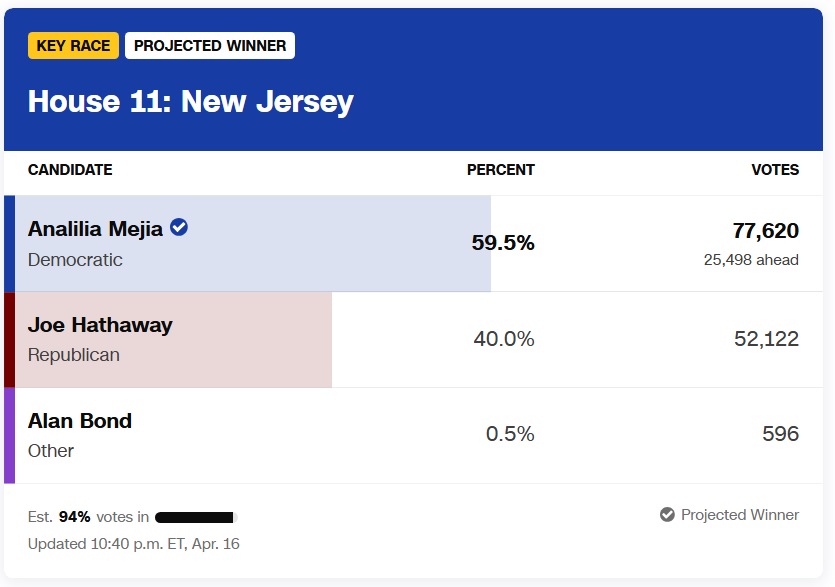This screenshot has height=587, width=835.
Task: Click the yellow KEY RACE badge
Action: tap(73, 46)
